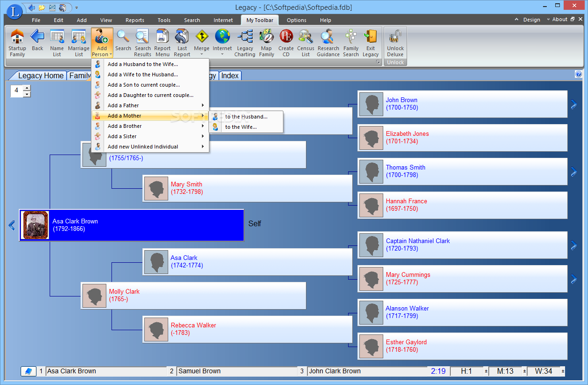Click the left arrow beside Asa Clark Brown
The width and height of the screenshot is (588, 385).
12,225
